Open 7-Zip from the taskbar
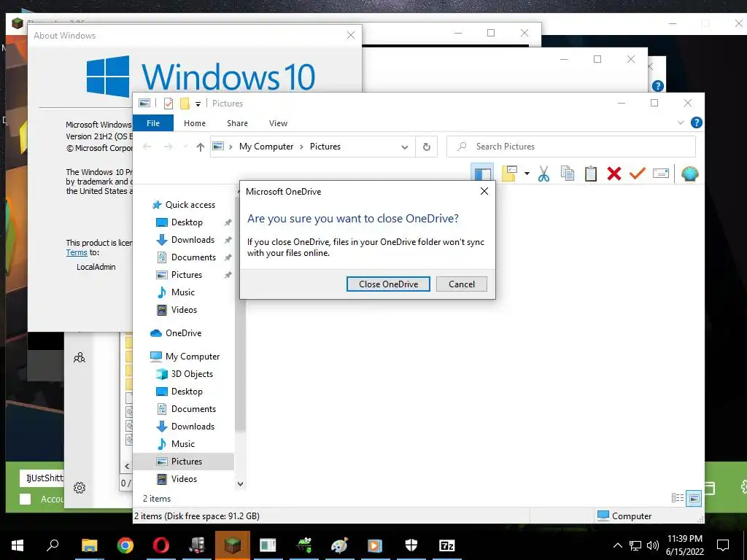This screenshot has height=560, width=747. (x=447, y=545)
